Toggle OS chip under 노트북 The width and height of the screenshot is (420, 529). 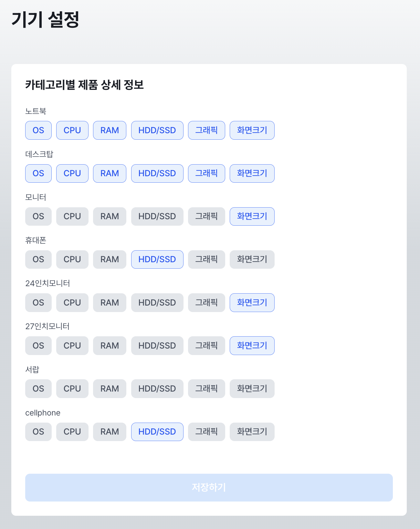pos(38,130)
